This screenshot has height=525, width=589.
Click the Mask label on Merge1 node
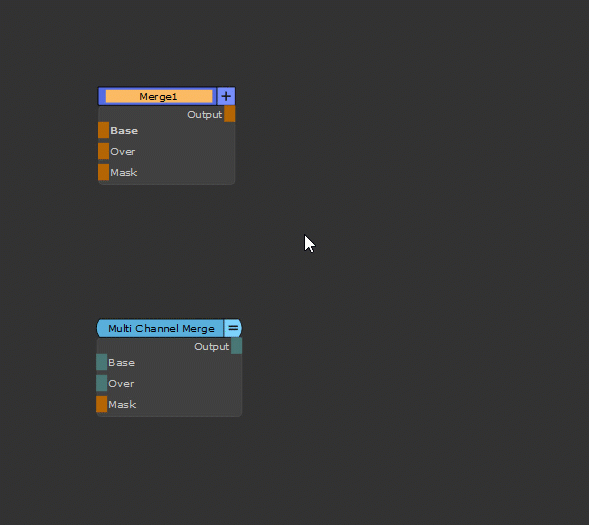(x=124, y=173)
